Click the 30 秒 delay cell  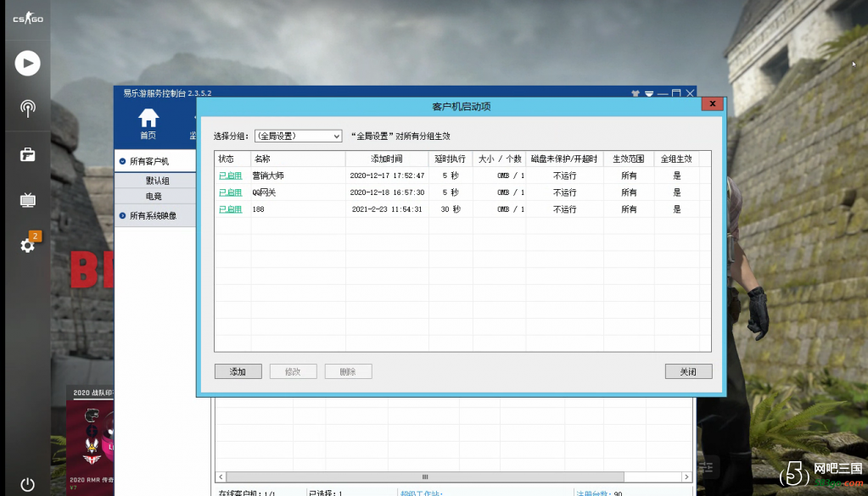451,209
